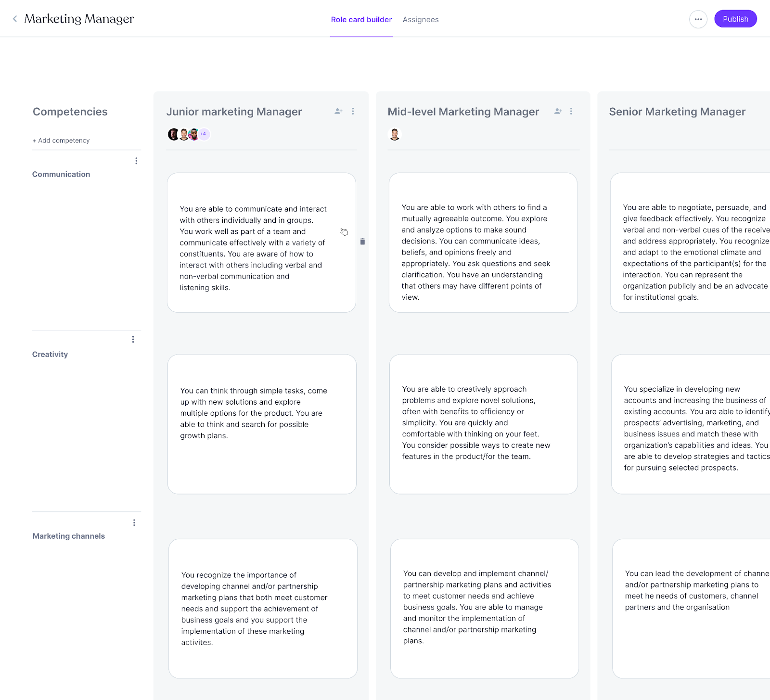Open the Communication competency options menu
Image resolution: width=770 pixels, height=700 pixels.
[136, 160]
